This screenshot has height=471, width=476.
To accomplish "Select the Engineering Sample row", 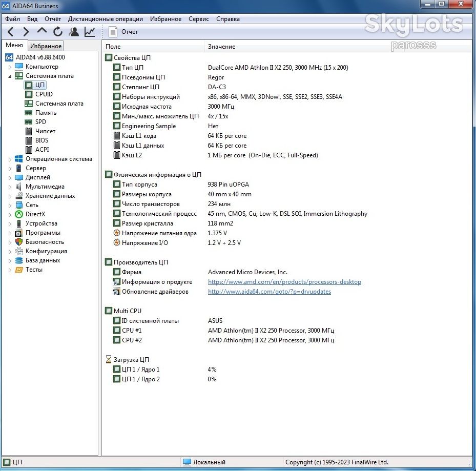I will click(287, 126).
